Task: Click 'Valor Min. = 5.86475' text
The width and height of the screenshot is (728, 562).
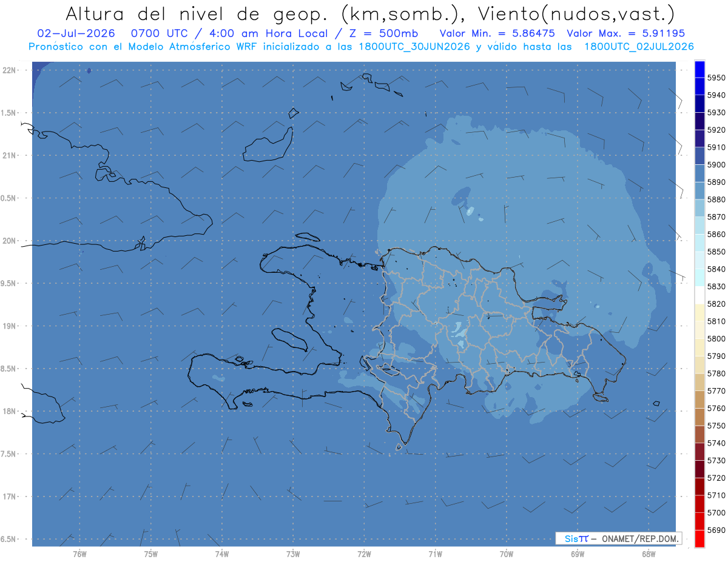Action: [x=498, y=33]
